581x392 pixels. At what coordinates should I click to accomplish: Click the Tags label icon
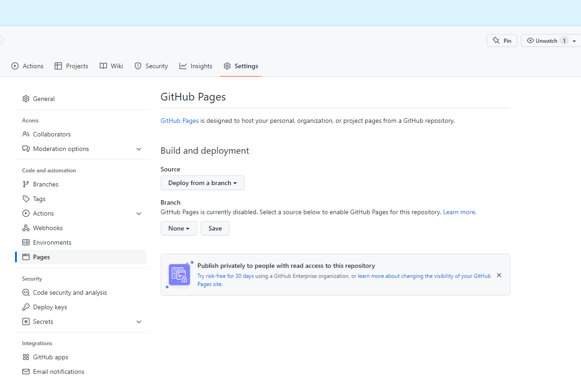pyautogui.click(x=26, y=199)
